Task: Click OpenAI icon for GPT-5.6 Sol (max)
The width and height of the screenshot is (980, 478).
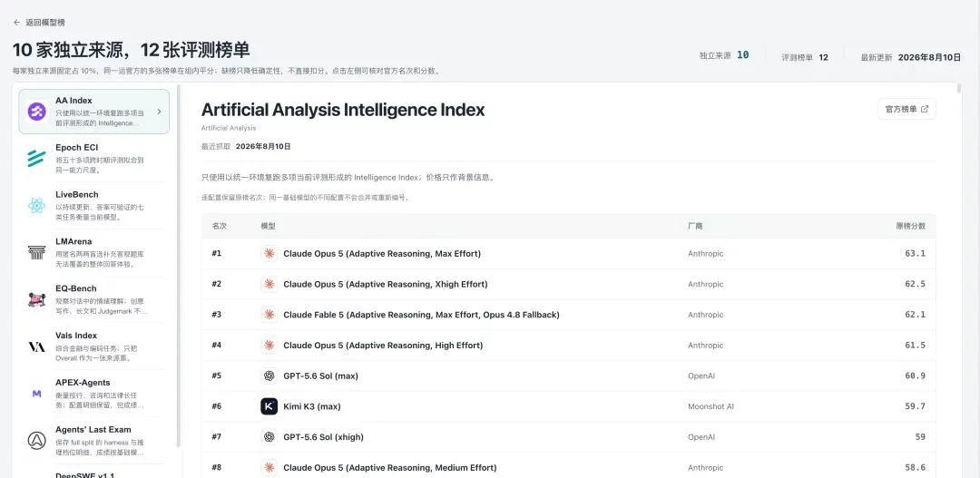Action: (269, 376)
